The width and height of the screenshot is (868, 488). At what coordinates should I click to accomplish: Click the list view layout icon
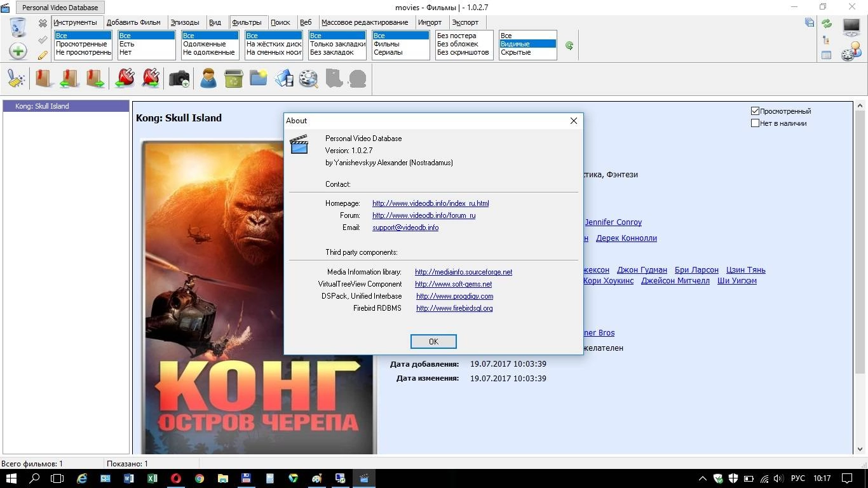click(x=826, y=55)
